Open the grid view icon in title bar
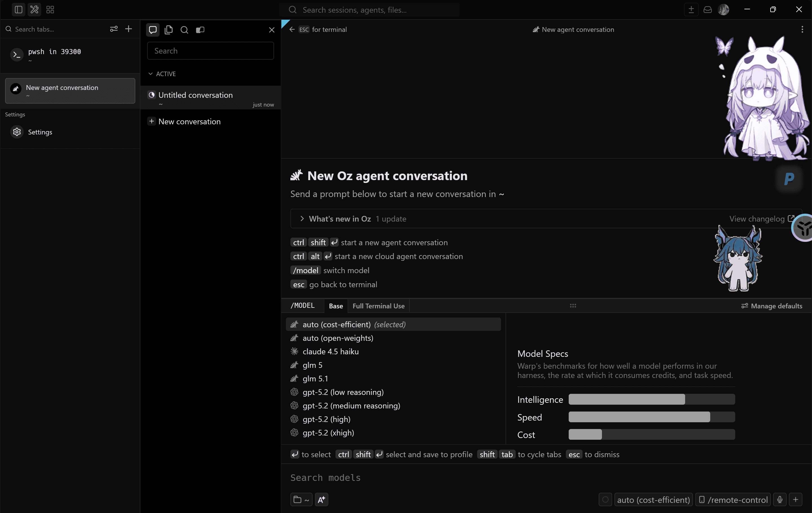Viewport: 812px width, 513px height. [50, 9]
